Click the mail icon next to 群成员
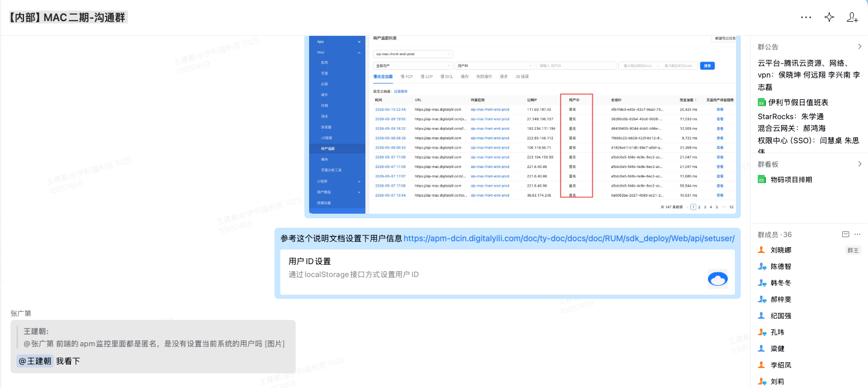 [x=846, y=234]
